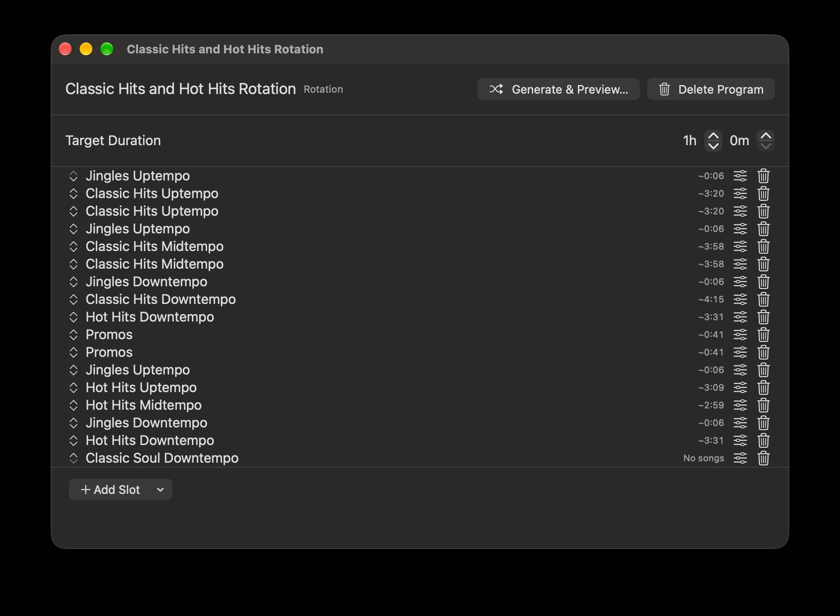Image resolution: width=840 pixels, height=616 pixels.
Task: Trash the Hot Hits Midtempo slot
Action: coord(764,405)
